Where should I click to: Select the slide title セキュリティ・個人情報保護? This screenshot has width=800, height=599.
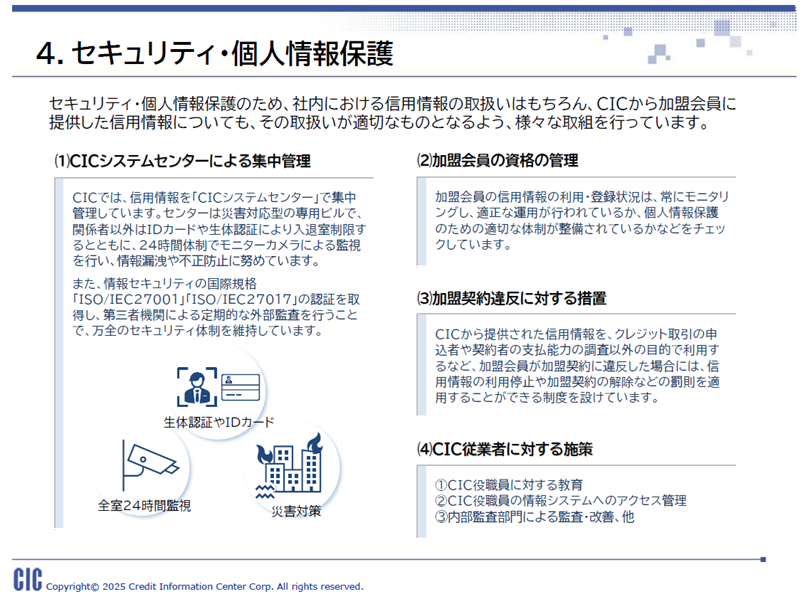[213, 51]
